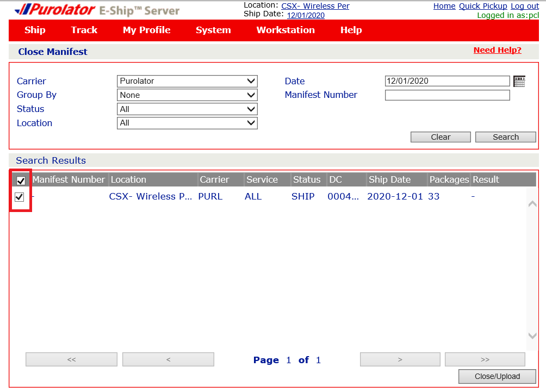The image size is (546, 392).
Task: Go to next page of results
Action: 400,359
